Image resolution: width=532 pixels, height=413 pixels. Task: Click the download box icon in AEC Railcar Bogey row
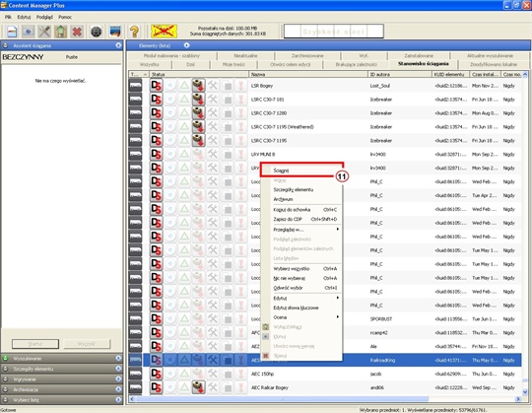[198, 387]
